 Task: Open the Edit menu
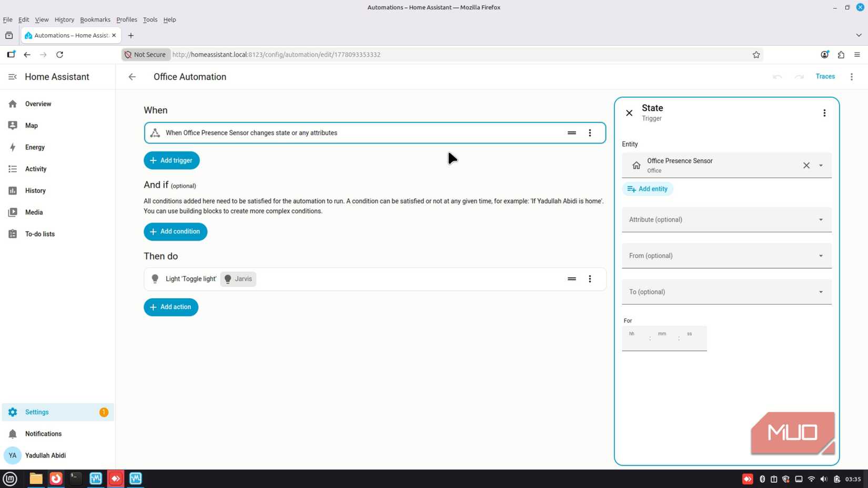pyautogui.click(x=24, y=19)
